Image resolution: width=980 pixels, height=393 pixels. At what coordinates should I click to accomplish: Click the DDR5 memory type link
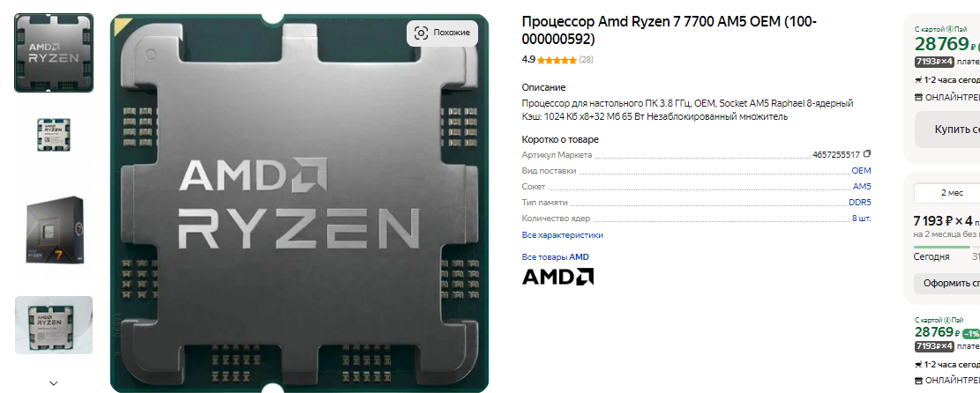pos(860,203)
